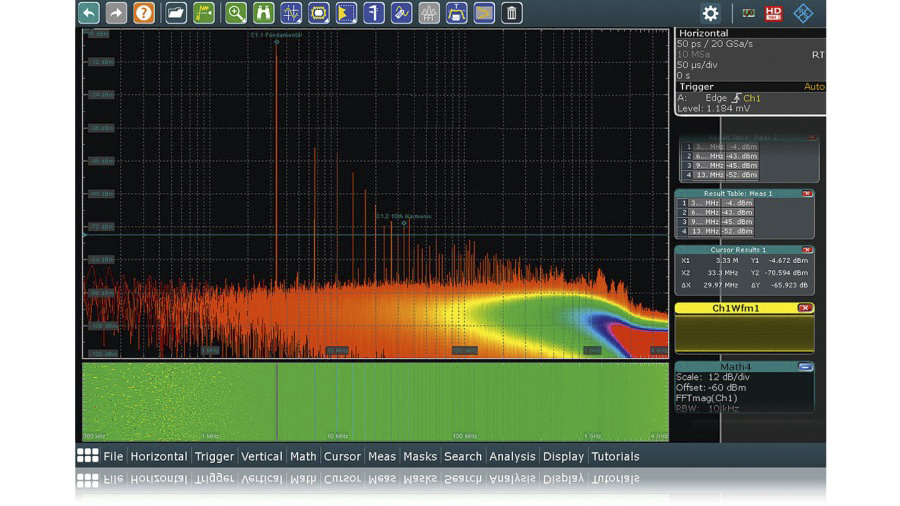The width and height of the screenshot is (900, 506).
Task: Click the green spectrogram display strip
Action: pos(375,400)
